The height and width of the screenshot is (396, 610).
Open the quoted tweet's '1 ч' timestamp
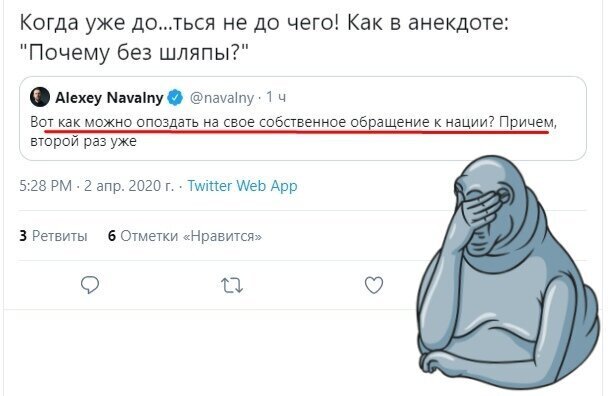pyautogui.click(x=276, y=97)
